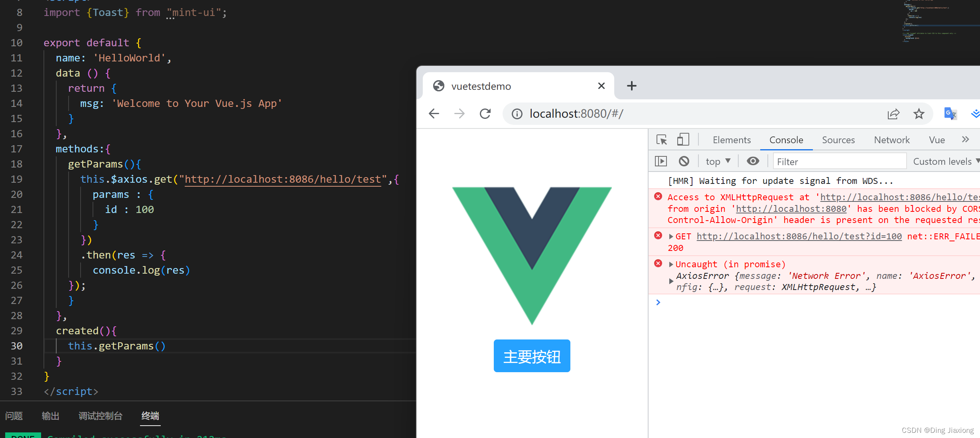Open the top context dropdown

pos(718,161)
